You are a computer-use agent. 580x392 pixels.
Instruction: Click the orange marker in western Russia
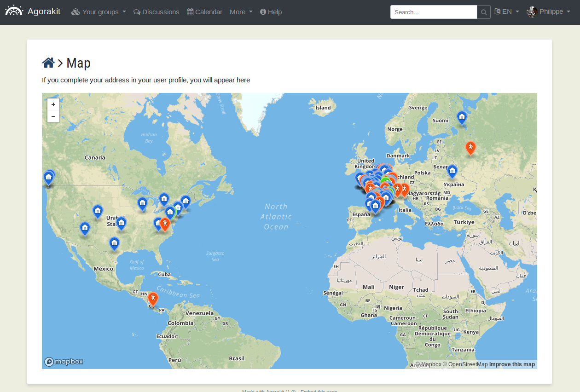[470, 148]
